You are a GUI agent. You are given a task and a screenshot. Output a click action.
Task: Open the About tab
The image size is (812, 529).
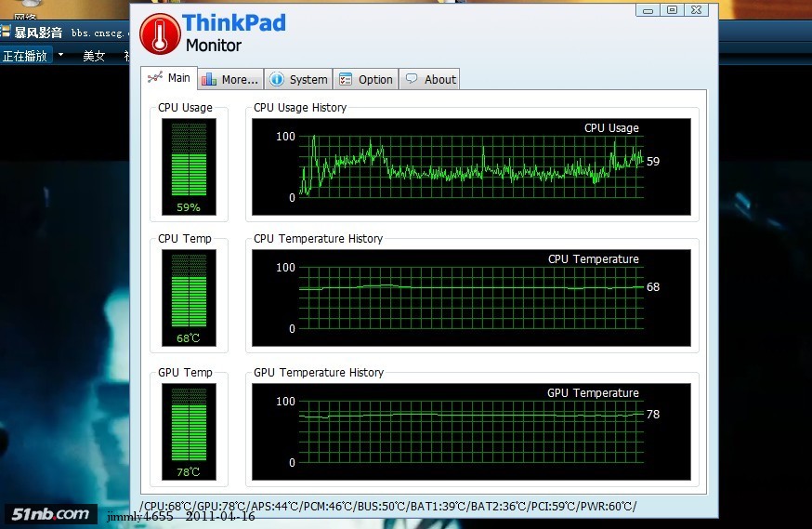click(430, 79)
